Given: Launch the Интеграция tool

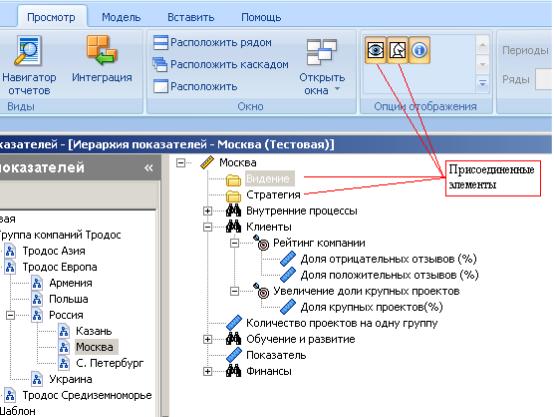Looking at the screenshot, I should click(x=102, y=59).
